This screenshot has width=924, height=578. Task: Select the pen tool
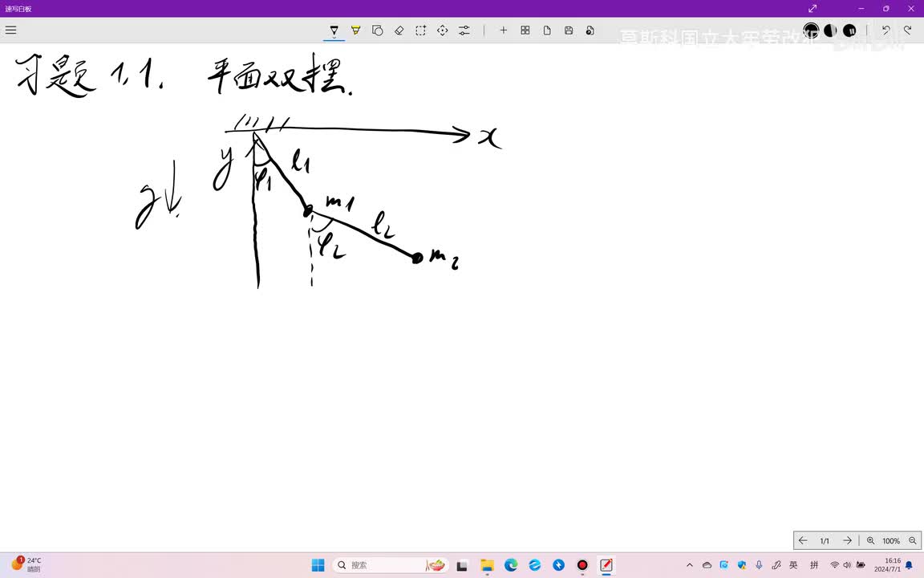(x=334, y=30)
